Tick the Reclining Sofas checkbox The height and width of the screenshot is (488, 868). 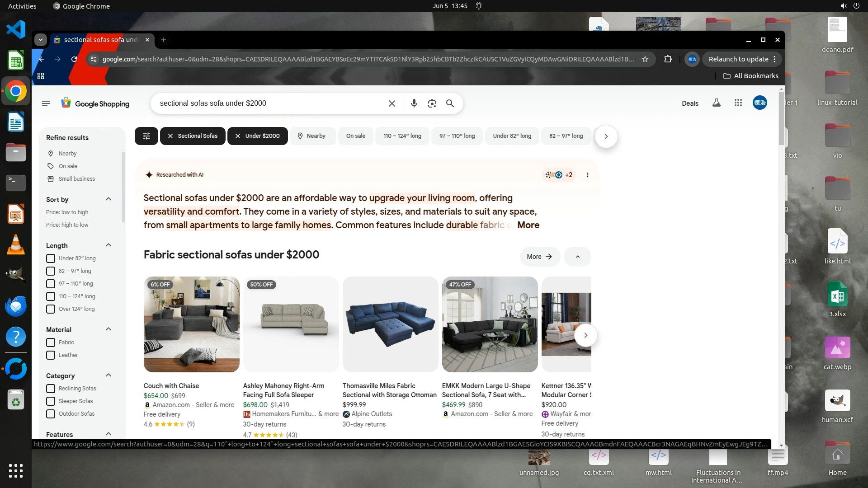(x=51, y=389)
